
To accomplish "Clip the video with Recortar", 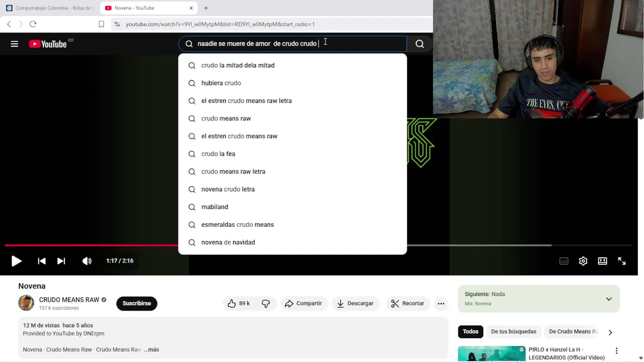I will click(408, 303).
